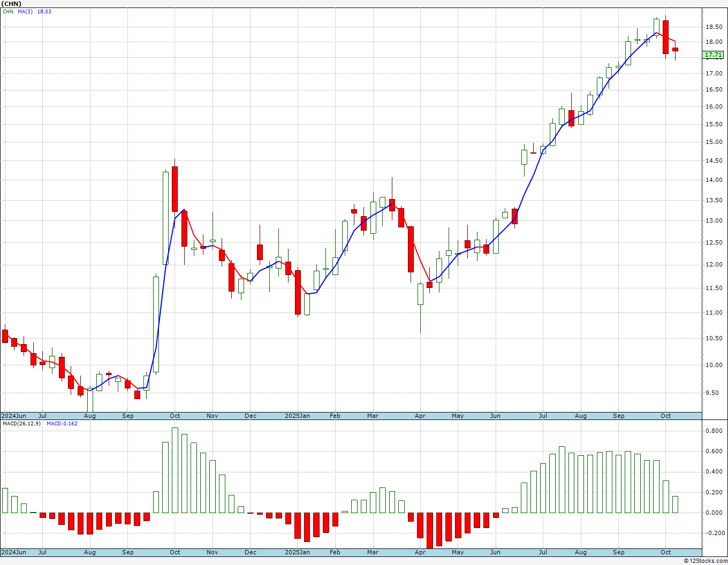Select the 10.50 price level label
Screen dimensions: 728x565
(x=713, y=338)
